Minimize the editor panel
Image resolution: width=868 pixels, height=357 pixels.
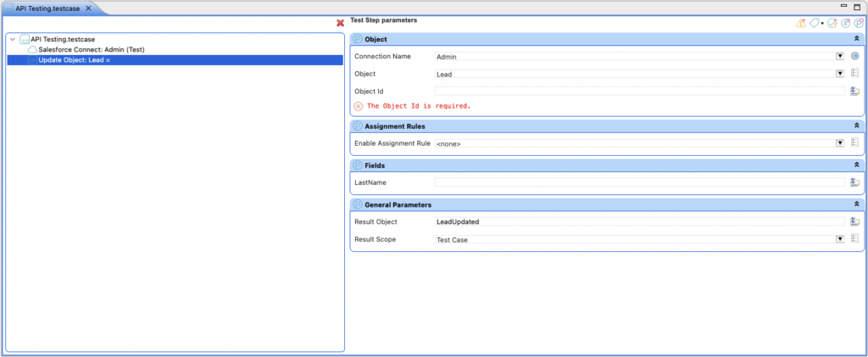click(843, 6)
